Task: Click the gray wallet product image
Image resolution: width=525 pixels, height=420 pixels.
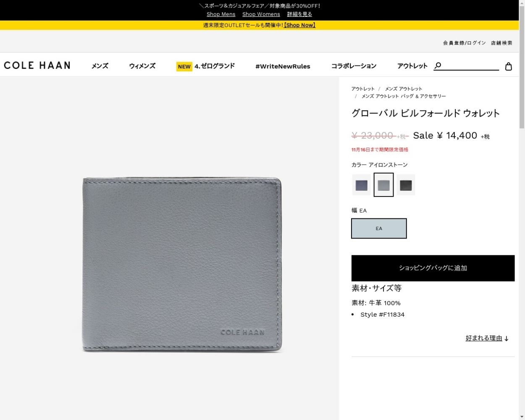Action: click(182, 265)
